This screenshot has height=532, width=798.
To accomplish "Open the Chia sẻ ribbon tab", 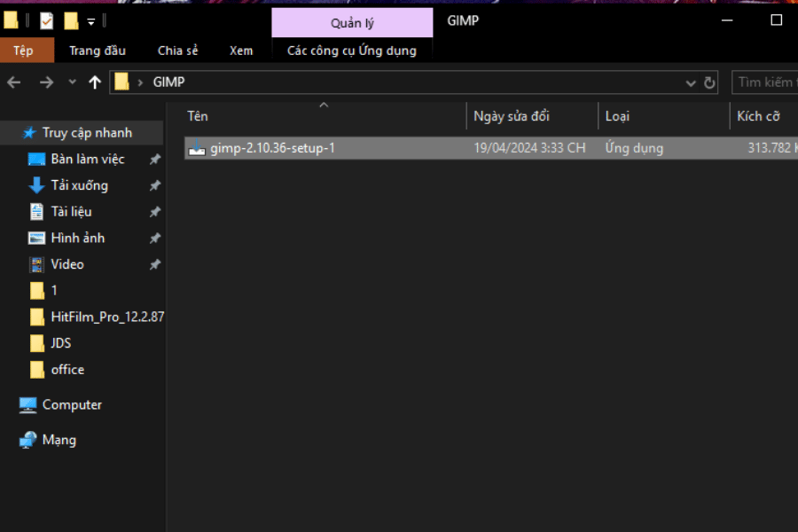I will pos(177,51).
